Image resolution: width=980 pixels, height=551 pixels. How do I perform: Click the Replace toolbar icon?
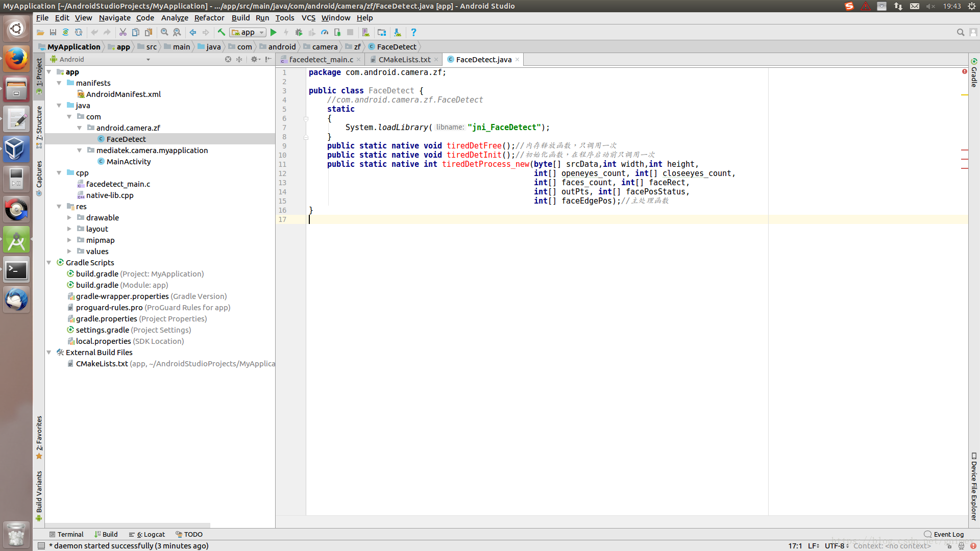pos(177,32)
